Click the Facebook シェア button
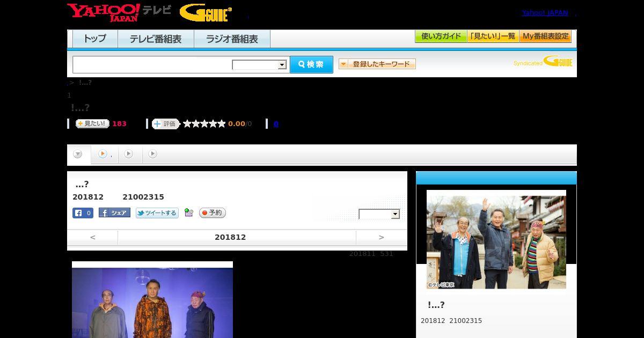This screenshot has width=644, height=338. click(114, 213)
